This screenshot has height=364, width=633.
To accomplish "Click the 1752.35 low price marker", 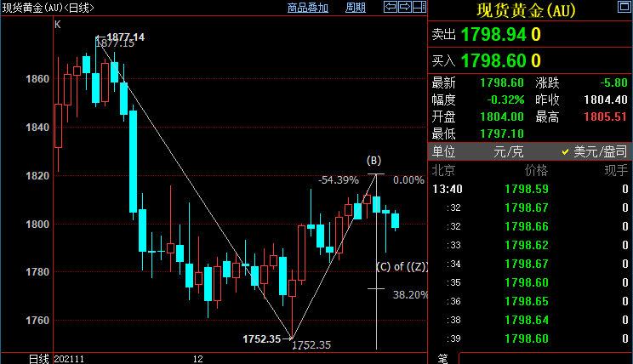I will pos(261,338).
